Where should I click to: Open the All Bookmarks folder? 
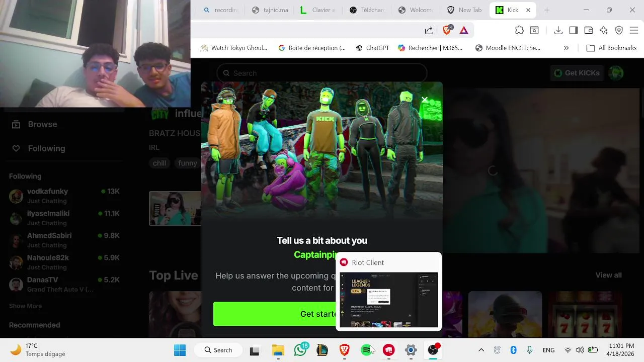(x=612, y=48)
